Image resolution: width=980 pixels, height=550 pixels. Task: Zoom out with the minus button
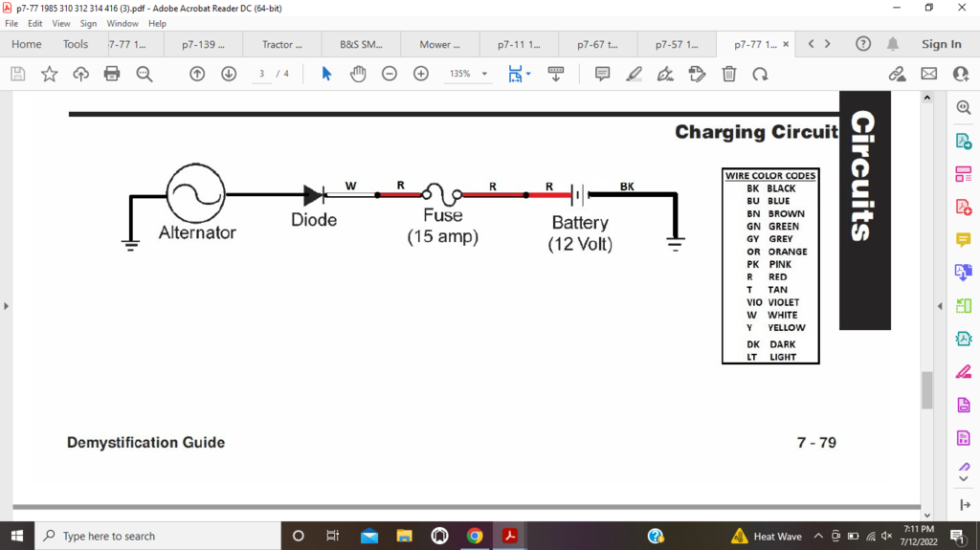pos(390,74)
